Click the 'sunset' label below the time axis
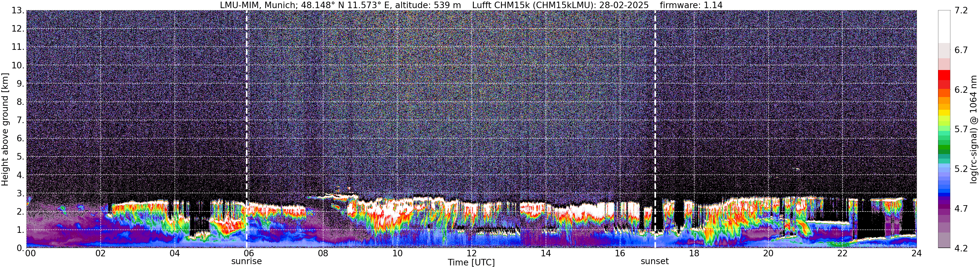This screenshot has width=980, height=269. tap(655, 262)
